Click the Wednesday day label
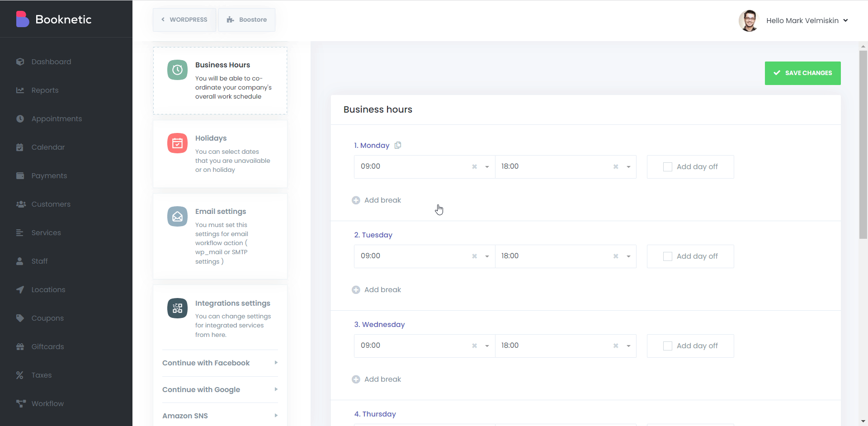 pos(379,324)
